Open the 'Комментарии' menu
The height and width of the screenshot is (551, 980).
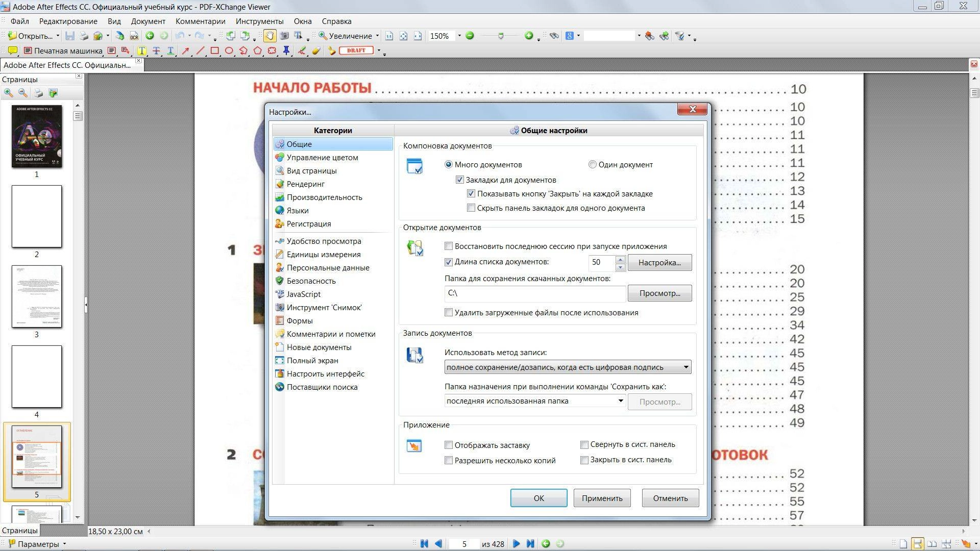click(x=200, y=21)
